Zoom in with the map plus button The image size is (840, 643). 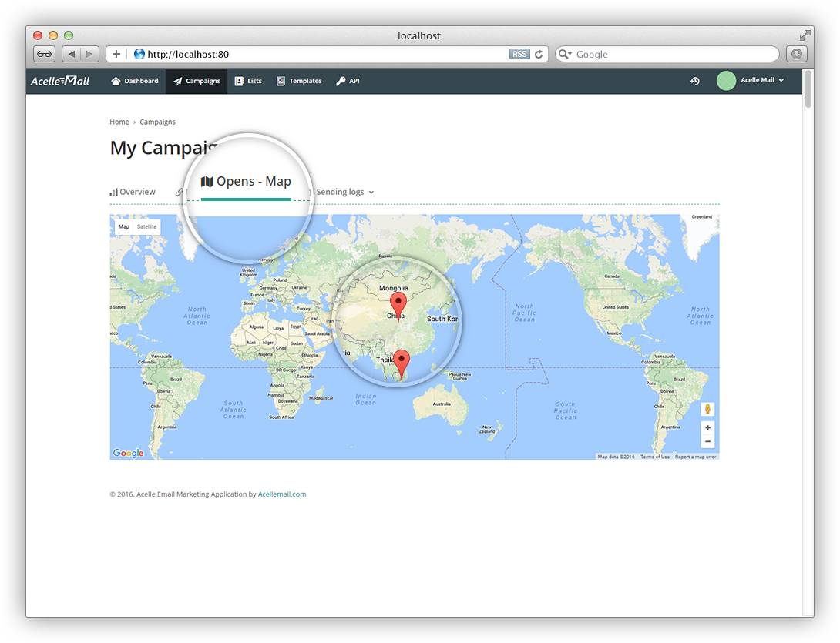[707, 428]
